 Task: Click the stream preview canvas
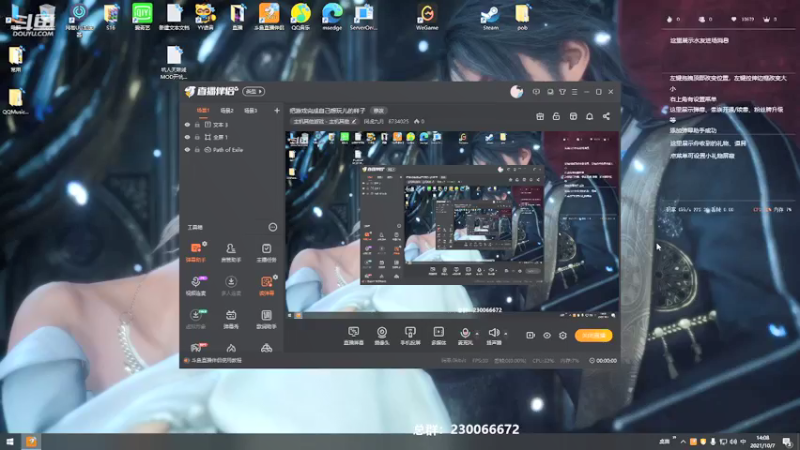[452, 225]
